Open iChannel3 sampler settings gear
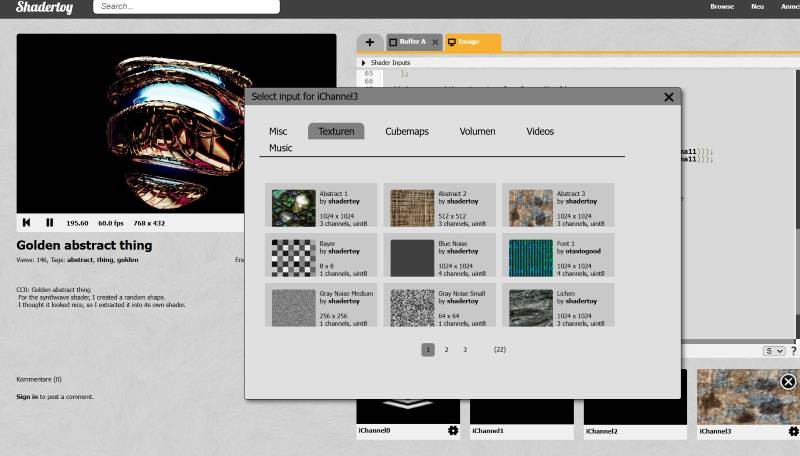This screenshot has height=456, width=800. coord(793,431)
